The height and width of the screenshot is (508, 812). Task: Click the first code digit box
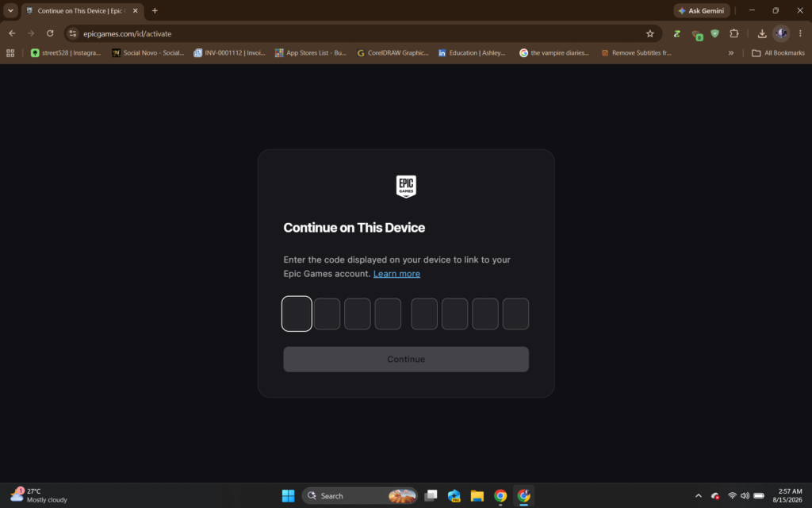(x=297, y=314)
